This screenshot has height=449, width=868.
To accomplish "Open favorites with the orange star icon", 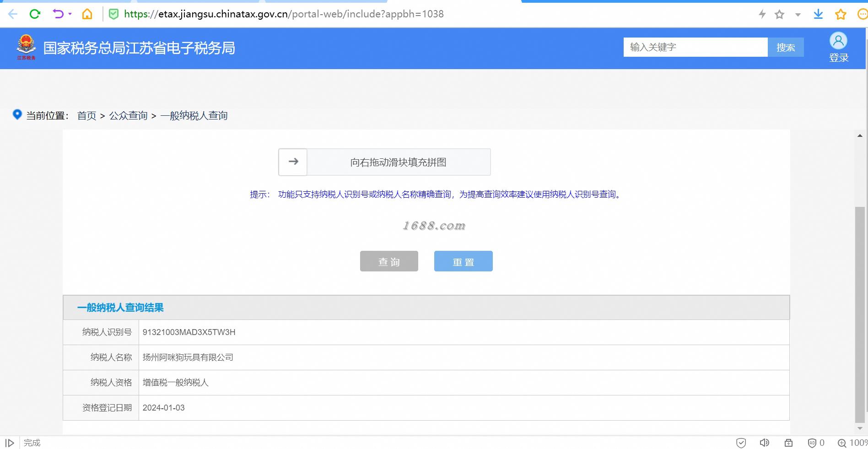I will [x=841, y=14].
